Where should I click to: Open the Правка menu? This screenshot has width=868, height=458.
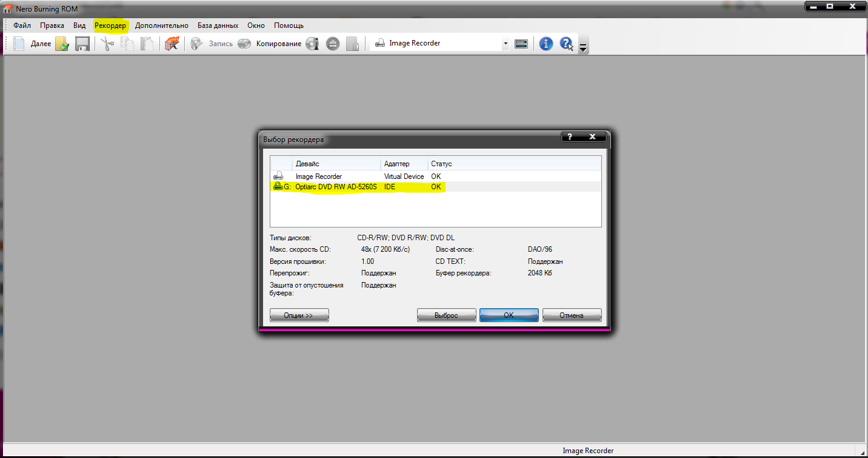tap(52, 25)
